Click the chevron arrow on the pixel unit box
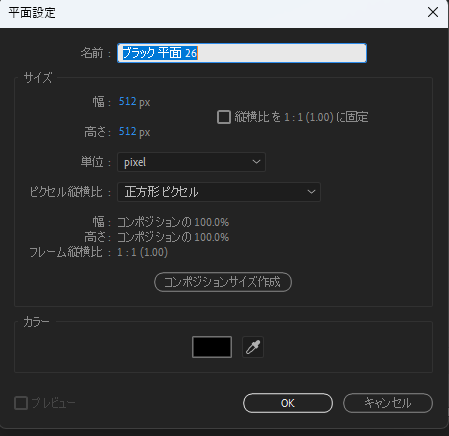Screen dimensions: 449x436 (256, 162)
